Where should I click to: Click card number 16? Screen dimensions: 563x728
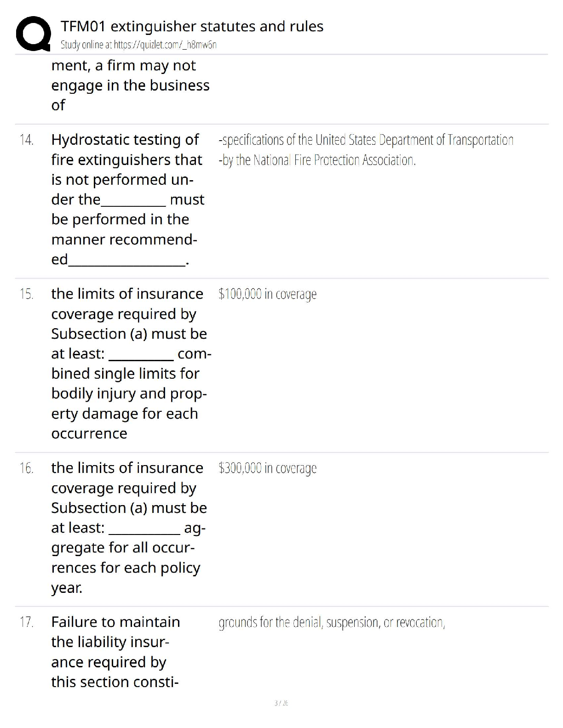click(x=27, y=468)
